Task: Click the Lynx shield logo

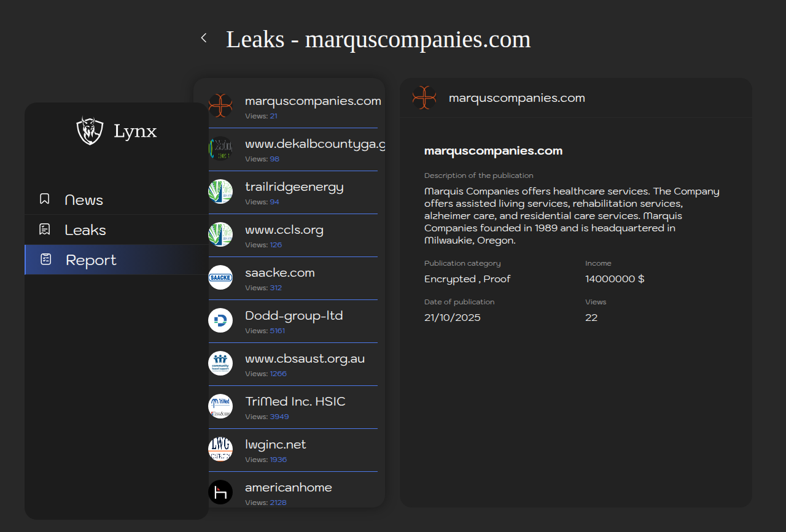Action: tap(90, 131)
